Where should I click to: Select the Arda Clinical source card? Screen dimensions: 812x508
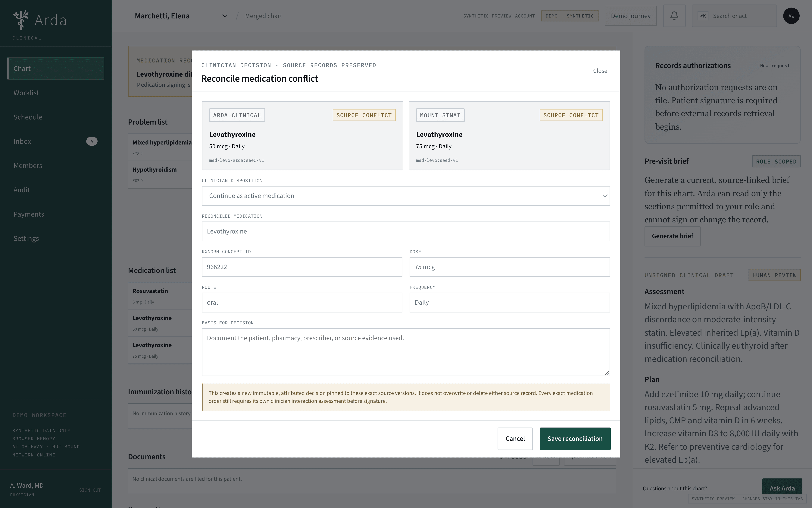302,135
